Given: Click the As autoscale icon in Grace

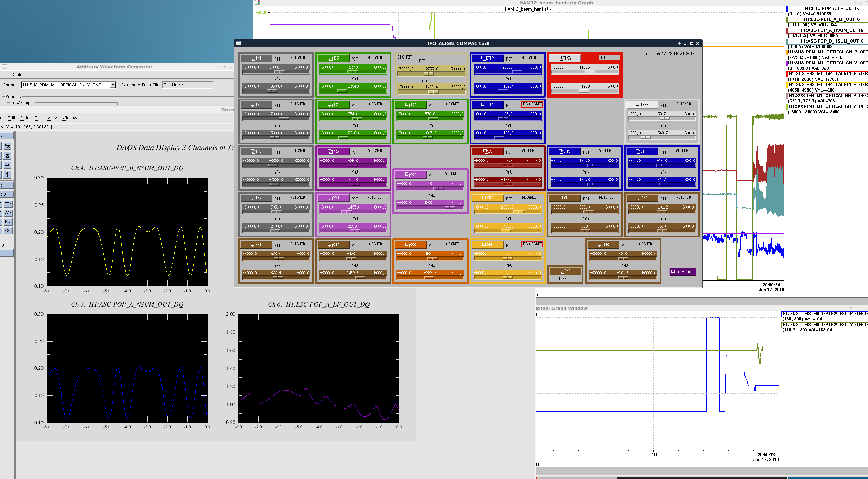Looking at the screenshot, I should [7, 146].
